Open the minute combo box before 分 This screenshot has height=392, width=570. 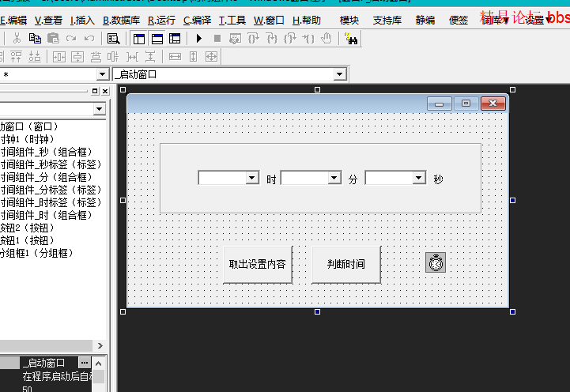[334, 179]
